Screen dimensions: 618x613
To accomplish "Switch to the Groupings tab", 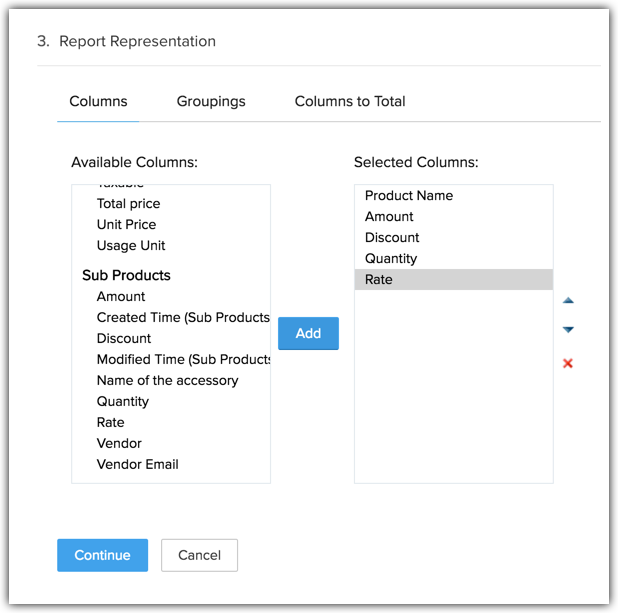I will (x=211, y=101).
